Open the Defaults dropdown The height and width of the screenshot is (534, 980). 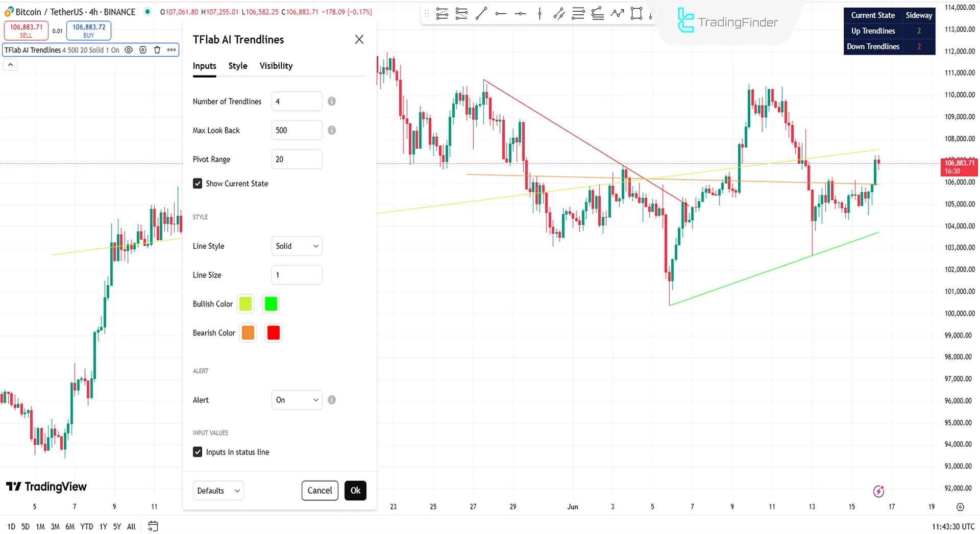click(x=218, y=490)
